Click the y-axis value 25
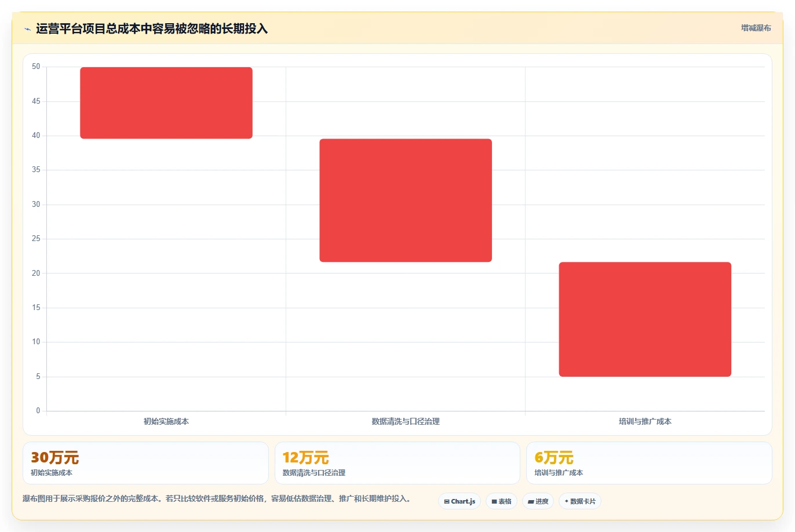This screenshot has width=795, height=532. [36, 239]
